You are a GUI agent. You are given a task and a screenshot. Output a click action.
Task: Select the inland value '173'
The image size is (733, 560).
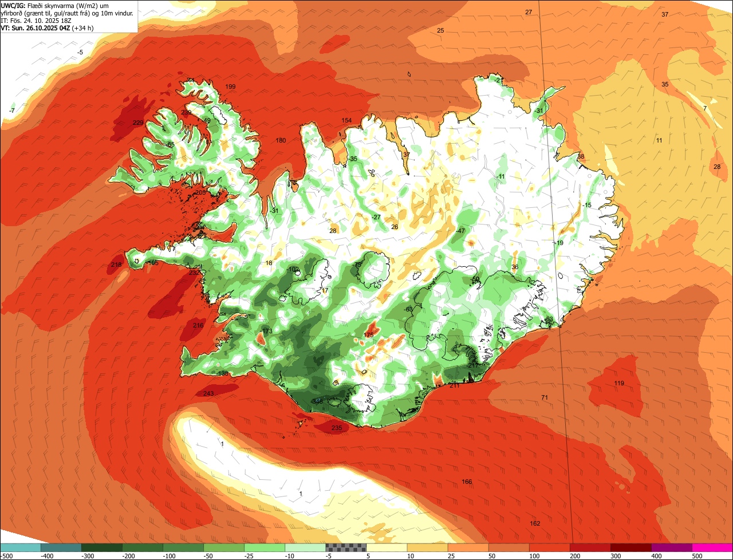click(267, 332)
